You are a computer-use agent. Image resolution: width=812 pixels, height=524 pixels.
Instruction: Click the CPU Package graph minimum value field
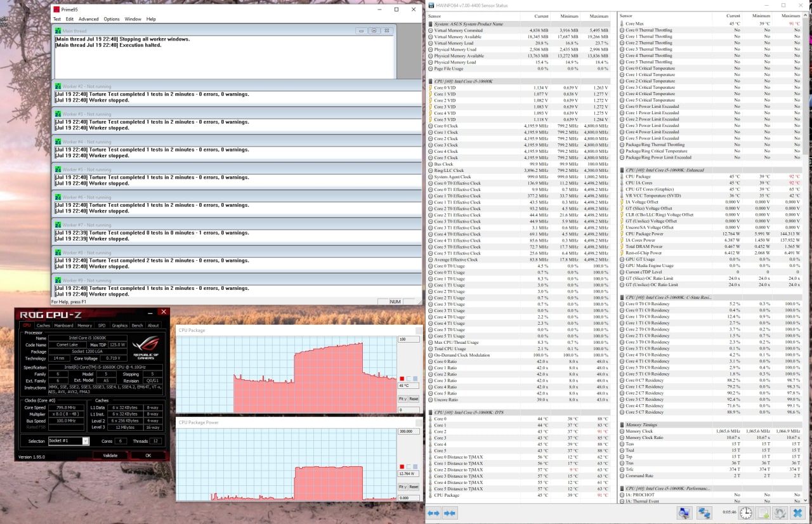coord(409,410)
